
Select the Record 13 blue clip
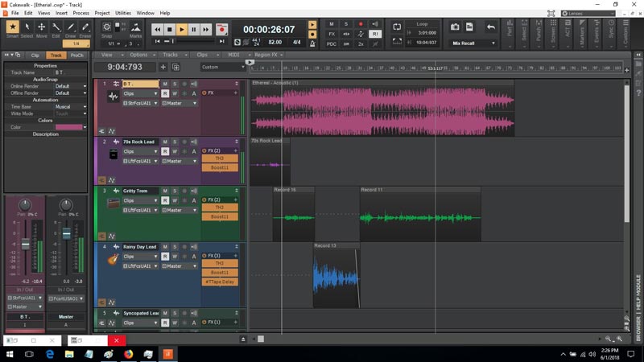coord(336,275)
